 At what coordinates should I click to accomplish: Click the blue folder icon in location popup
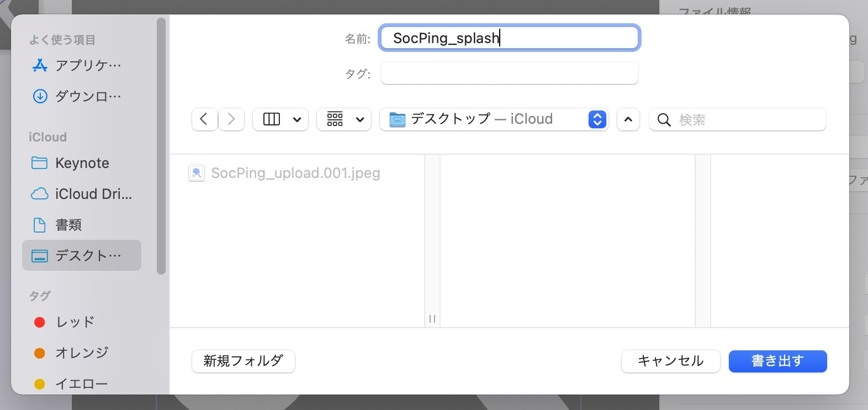pyautogui.click(x=398, y=119)
